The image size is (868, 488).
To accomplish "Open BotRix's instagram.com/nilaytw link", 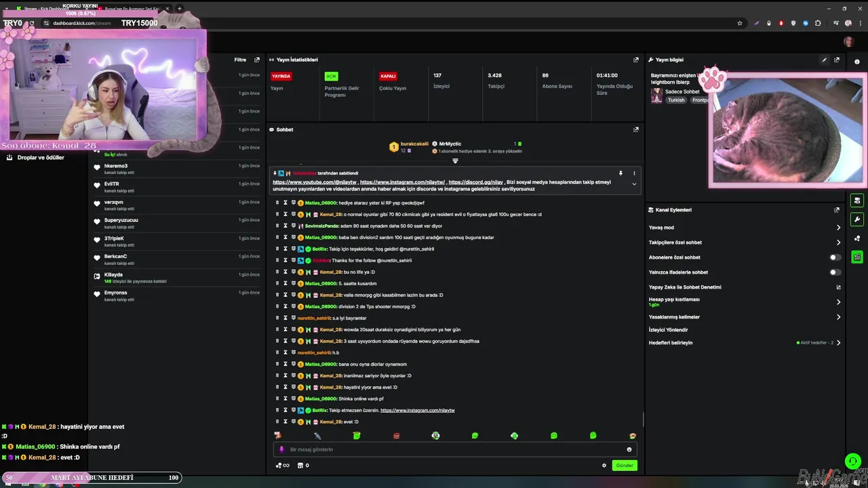I will click(x=418, y=410).
